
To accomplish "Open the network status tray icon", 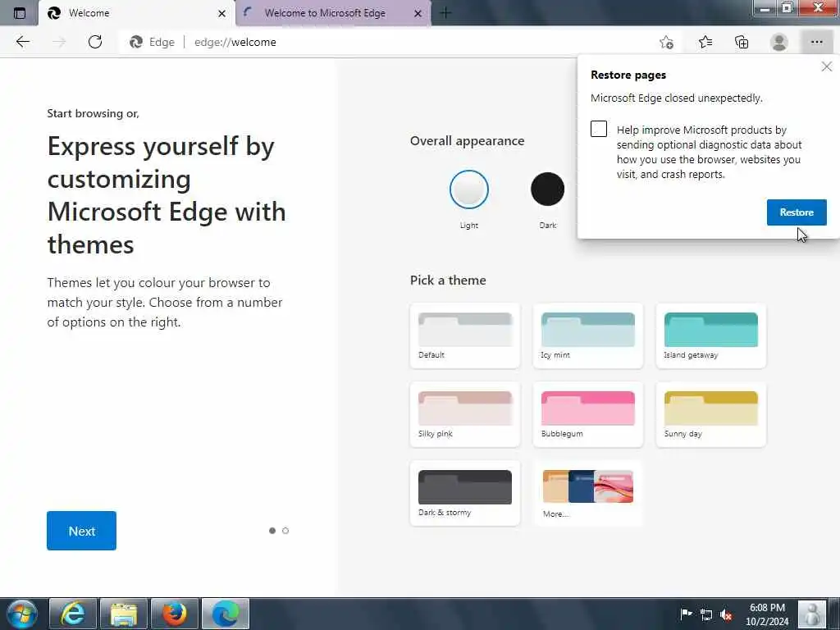I will point(706,614).
